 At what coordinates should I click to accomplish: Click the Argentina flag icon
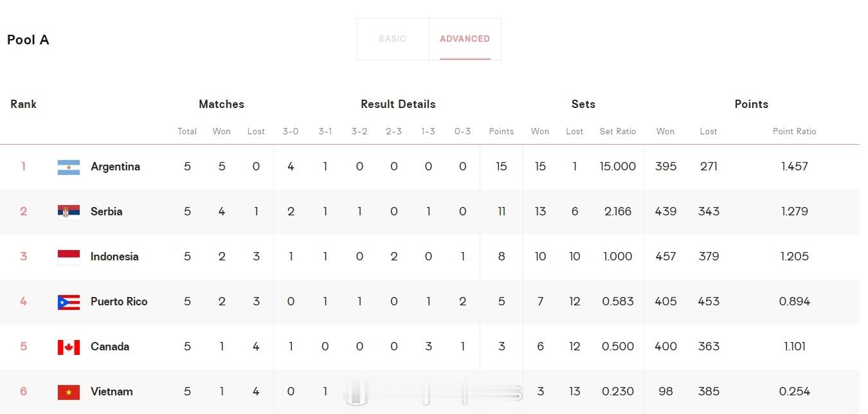(69, 167)
